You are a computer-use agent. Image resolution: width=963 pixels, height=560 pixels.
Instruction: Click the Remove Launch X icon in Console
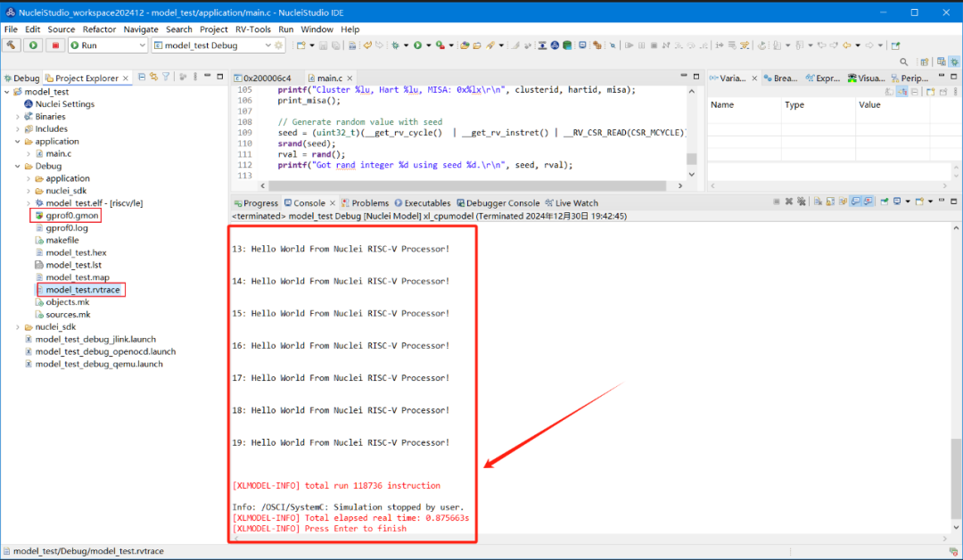pyautogui.click(x=789, y=202)
